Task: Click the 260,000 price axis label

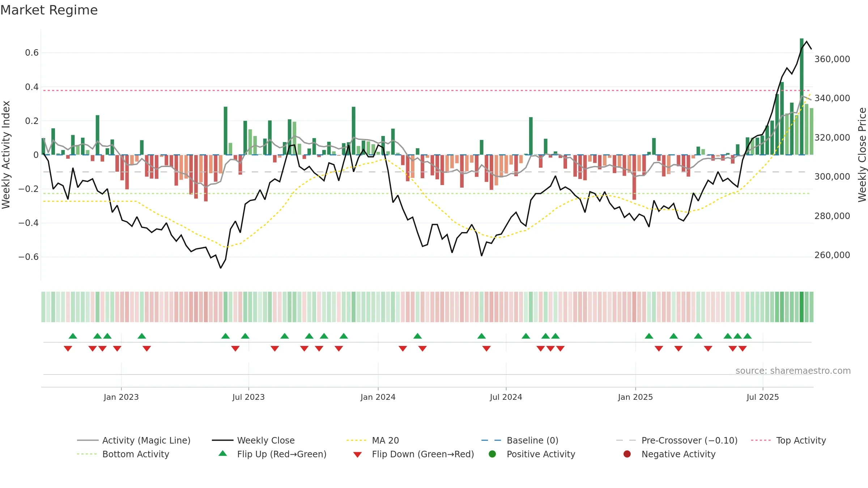Action: click(832, 255)
